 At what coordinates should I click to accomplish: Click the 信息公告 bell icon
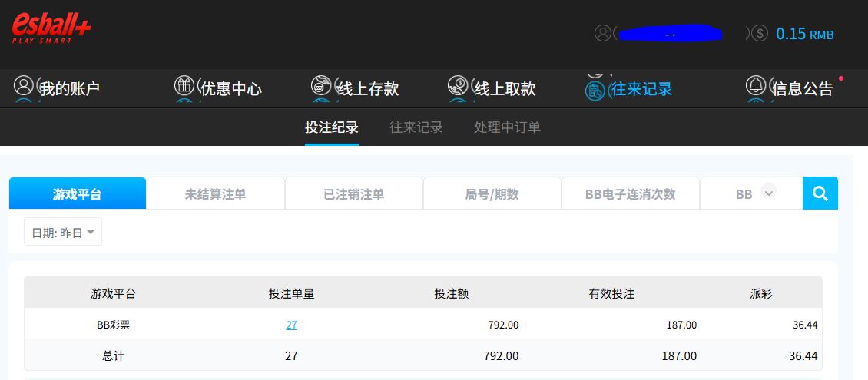tap(756, 85)
